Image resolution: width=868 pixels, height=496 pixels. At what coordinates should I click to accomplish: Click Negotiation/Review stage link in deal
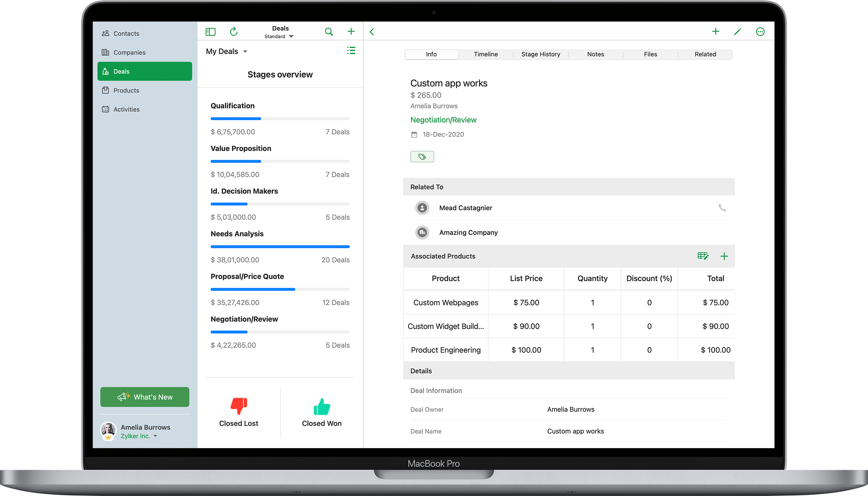[443, 120]
